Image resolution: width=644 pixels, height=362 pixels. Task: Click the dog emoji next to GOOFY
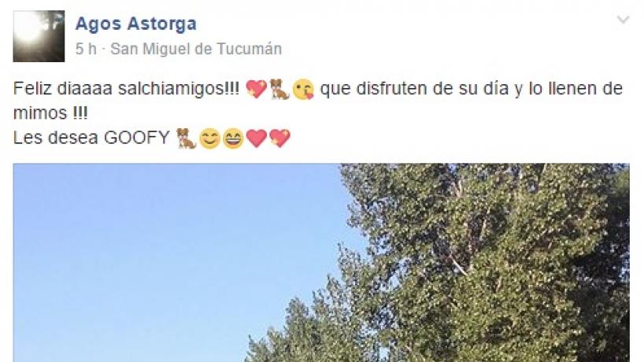(186, 138)
